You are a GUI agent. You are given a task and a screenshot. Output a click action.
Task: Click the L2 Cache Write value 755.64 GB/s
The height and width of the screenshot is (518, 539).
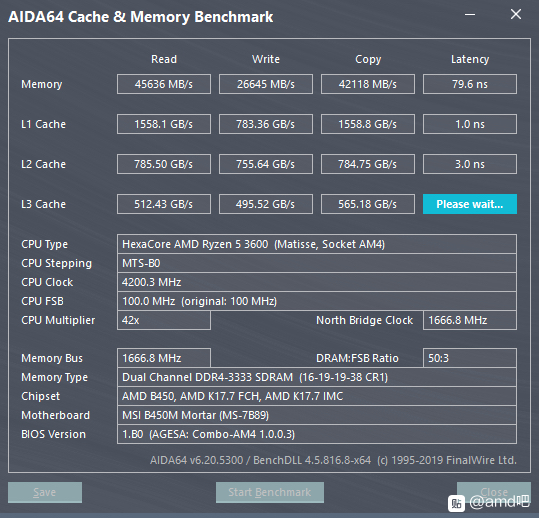click(x=266, y=164)
